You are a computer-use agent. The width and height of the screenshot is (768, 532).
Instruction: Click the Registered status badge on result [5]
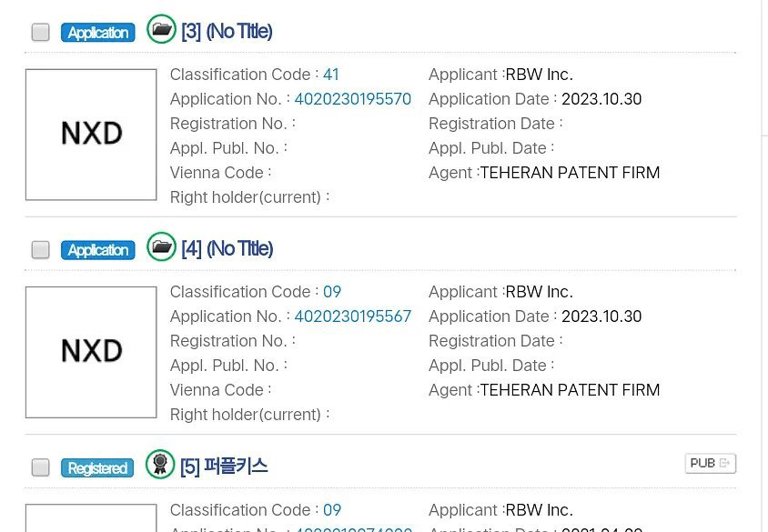pyautogui.click(x=97, y=468)
